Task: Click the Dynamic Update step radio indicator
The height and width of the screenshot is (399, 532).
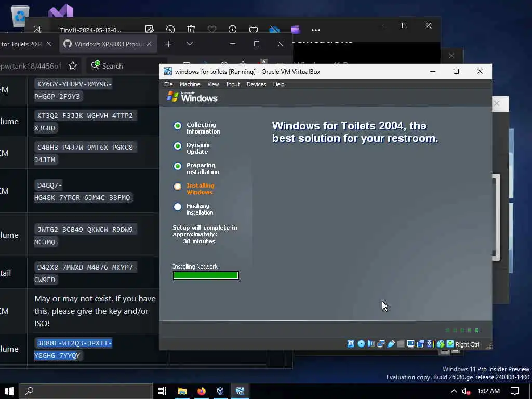Action: click(178, 146)
